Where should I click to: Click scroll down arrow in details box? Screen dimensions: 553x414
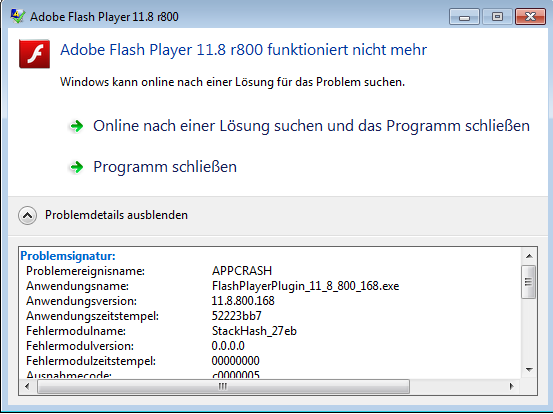529,370
